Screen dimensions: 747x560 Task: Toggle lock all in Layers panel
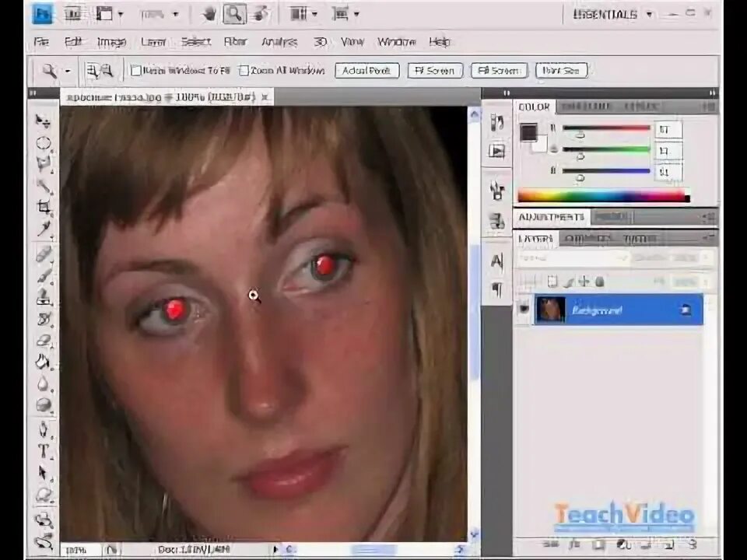[x=600, y=282]
